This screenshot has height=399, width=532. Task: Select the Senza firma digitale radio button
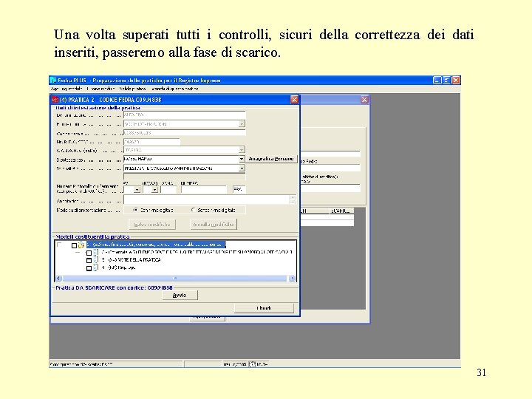tap(193, 210)
